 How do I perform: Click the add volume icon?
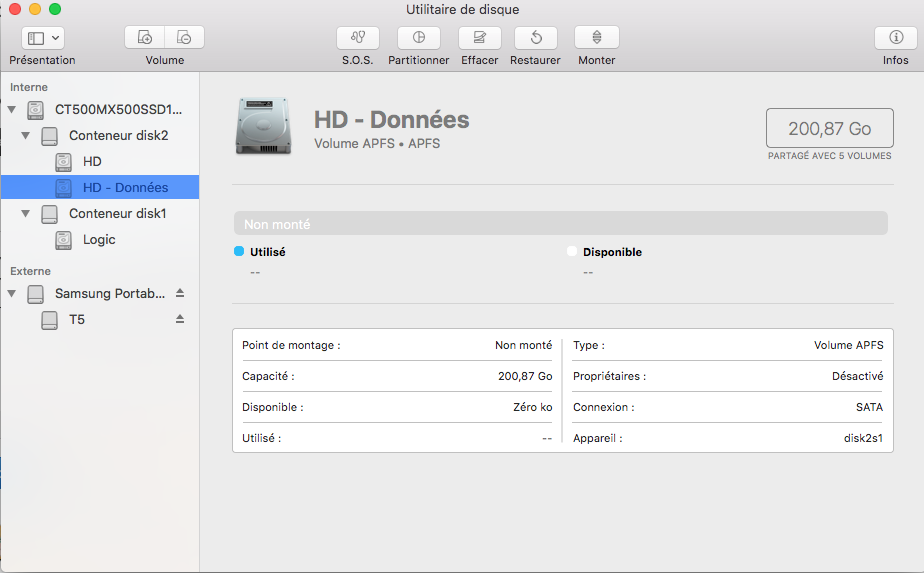click(x=145, y=38)
